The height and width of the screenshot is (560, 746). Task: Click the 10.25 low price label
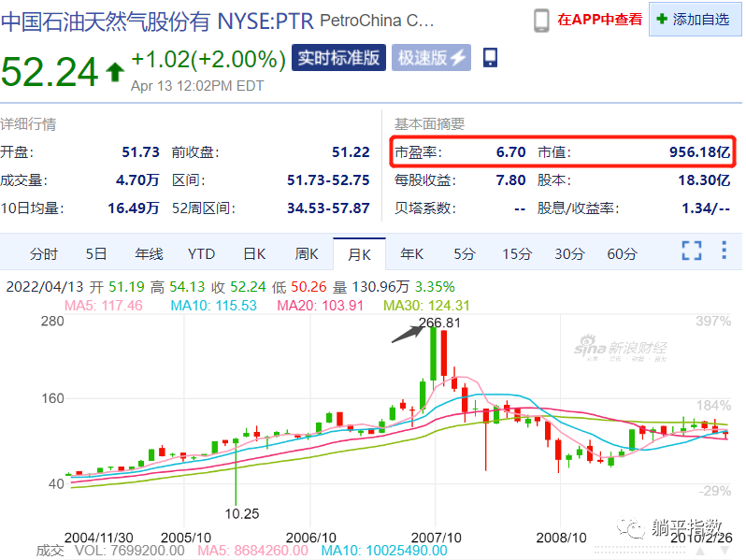tap(242, 514)
